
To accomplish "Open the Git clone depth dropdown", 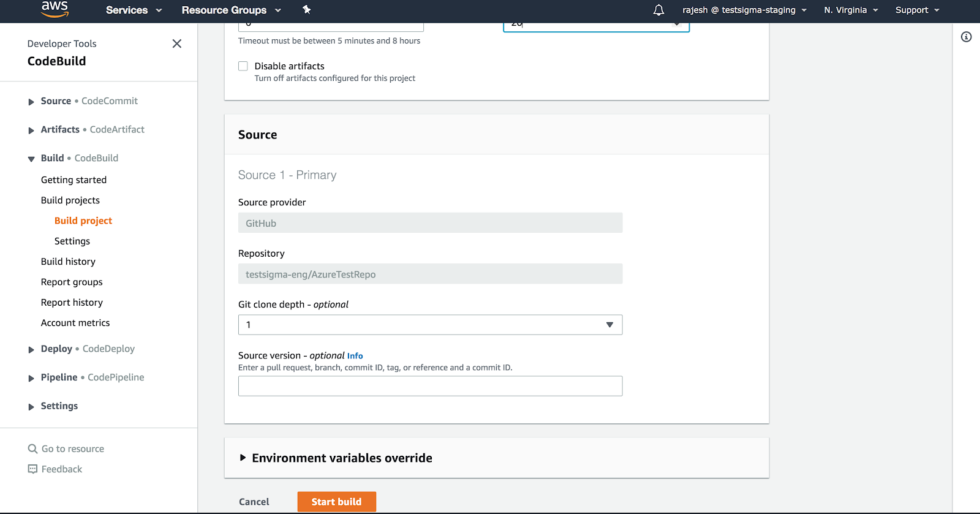I will tap(430, 325).
